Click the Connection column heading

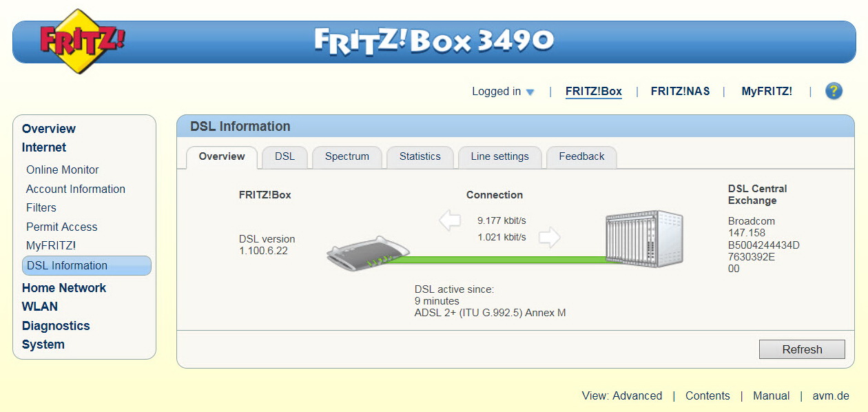pyautogui.click(x=495, y=195)
